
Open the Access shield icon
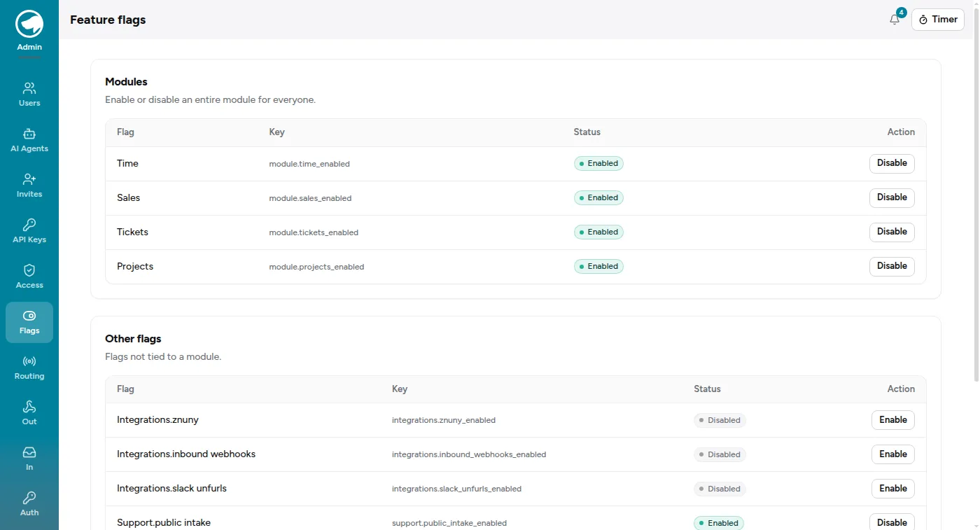pyautogui.click(x=29, y=270)
